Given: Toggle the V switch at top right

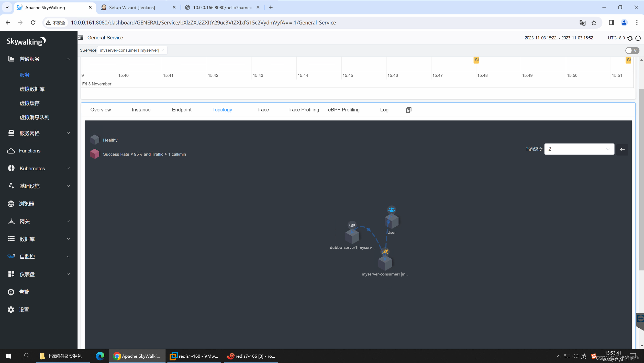Looking at the screenshot, I should coord(632,50).
